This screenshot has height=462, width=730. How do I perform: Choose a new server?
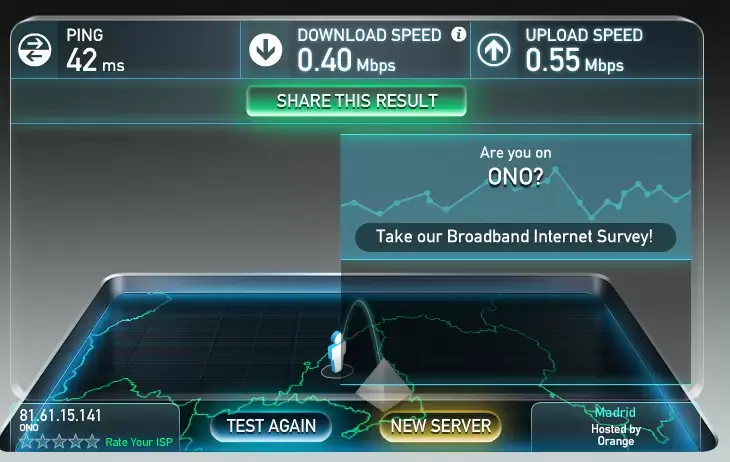pos(440,426)
